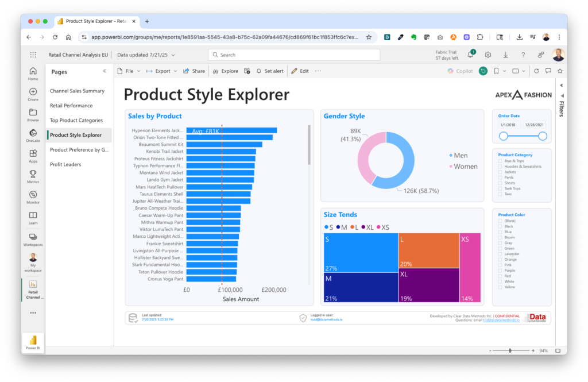588x382 pixels.
Task: Switch to the Profit Leaders page
Action: point(65,164)
